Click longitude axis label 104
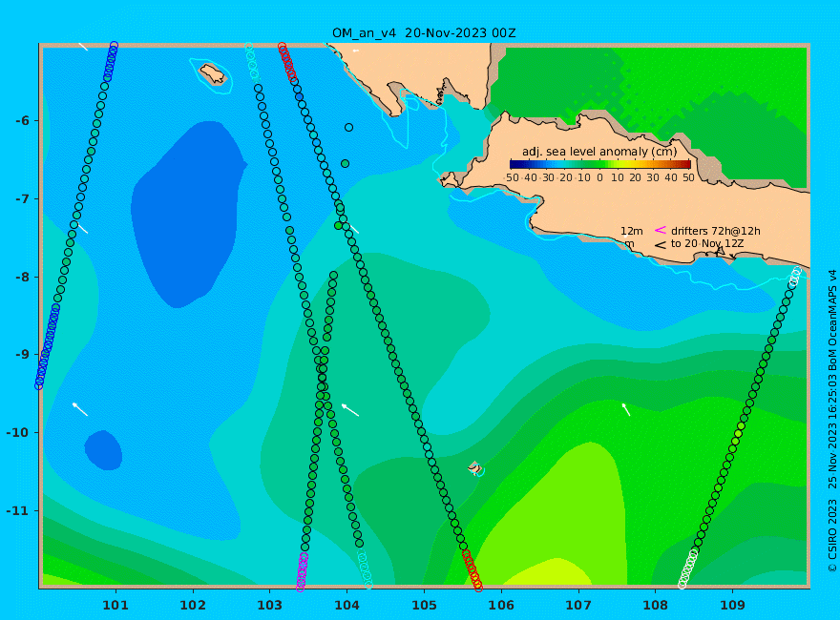The image size is (840, 620). (x=347, y=605)
